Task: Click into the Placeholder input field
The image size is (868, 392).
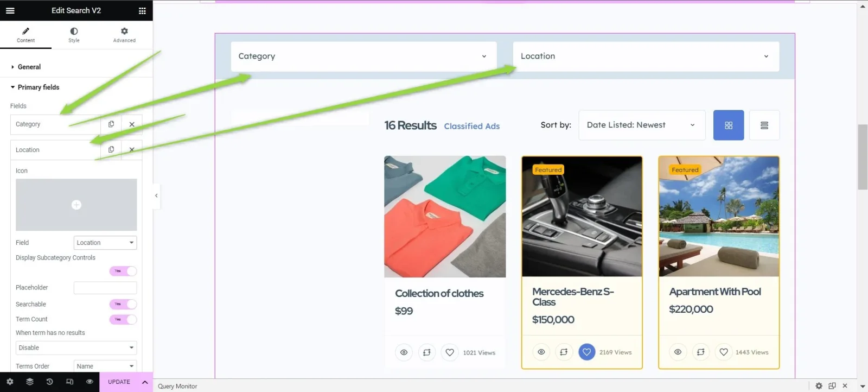Action: tap(105, 288)
